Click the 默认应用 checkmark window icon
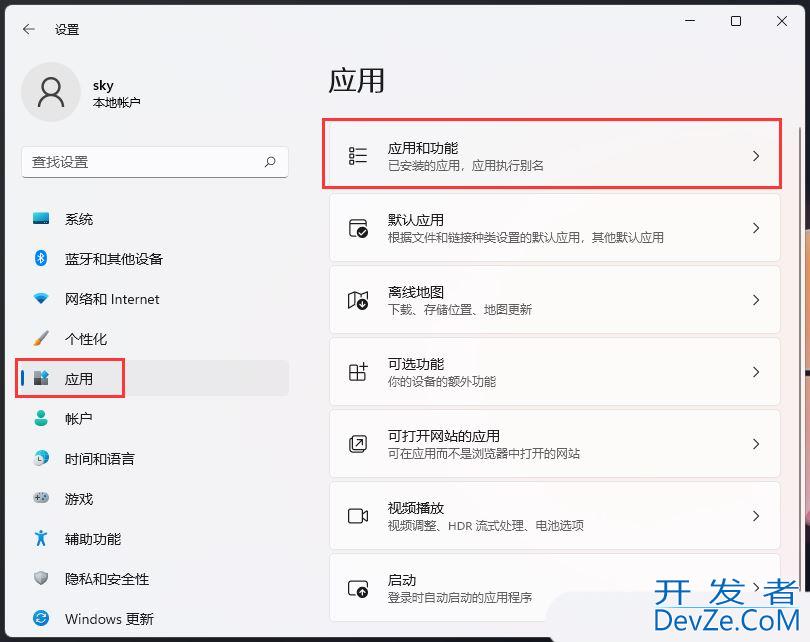 pyautogui.click(x=357, y=228)
